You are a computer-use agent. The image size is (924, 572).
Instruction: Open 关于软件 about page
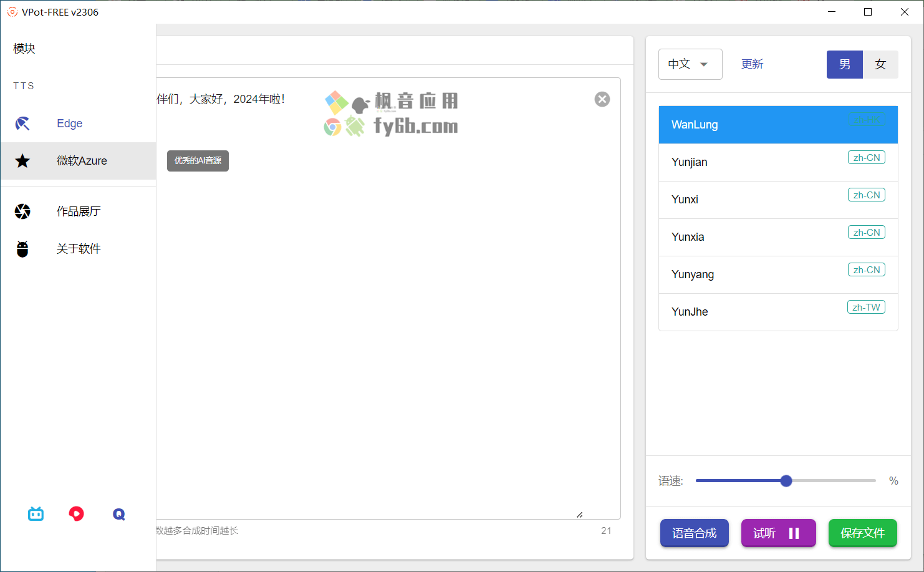tap(78, 249)
